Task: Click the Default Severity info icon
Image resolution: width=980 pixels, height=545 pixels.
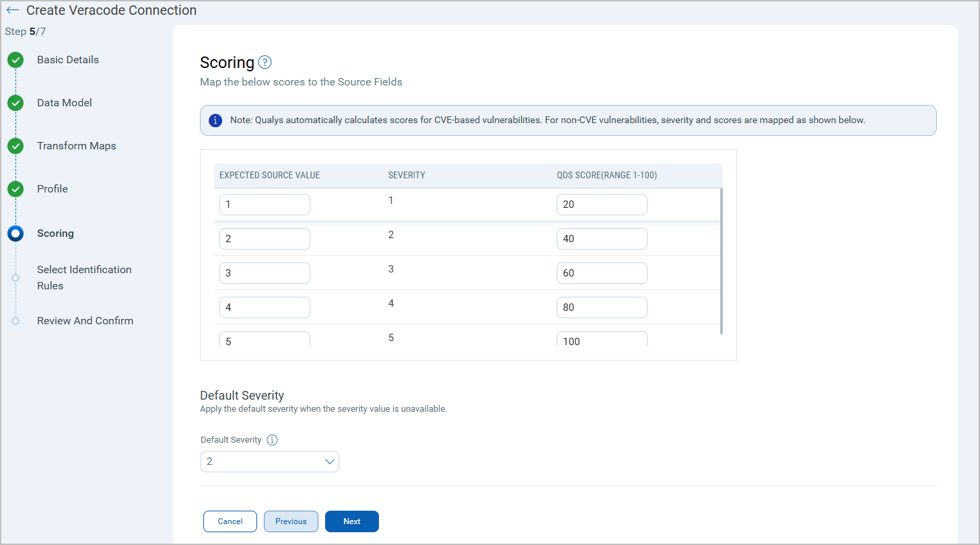Action: click(272, 440)
